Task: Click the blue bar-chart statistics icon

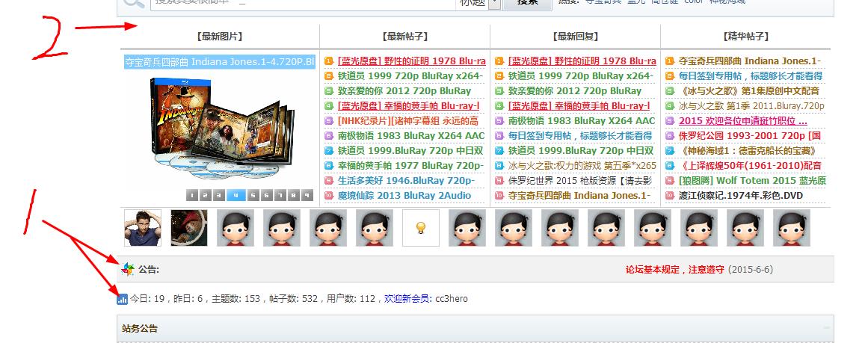Action: 123,300
